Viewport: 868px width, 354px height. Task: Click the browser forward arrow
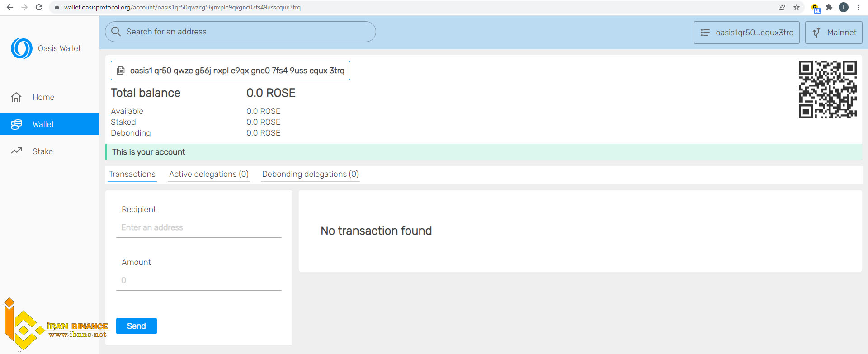click(24, 7)
